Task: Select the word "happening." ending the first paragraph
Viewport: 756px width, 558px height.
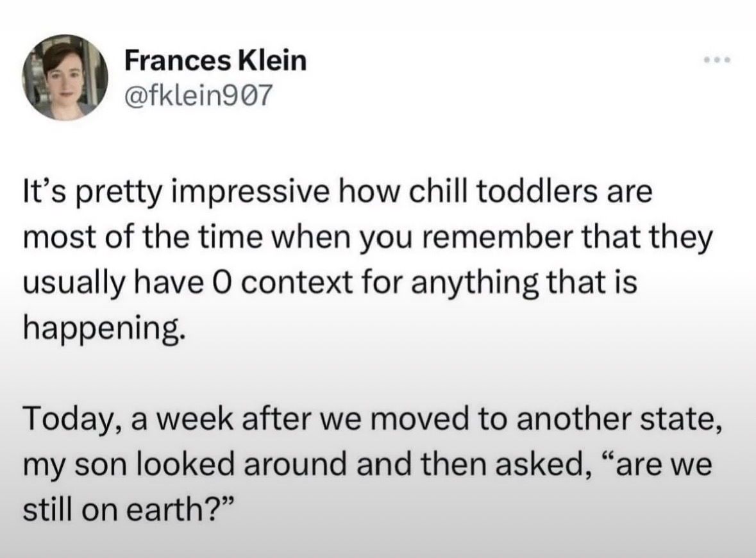Action: tap(104, 330)
